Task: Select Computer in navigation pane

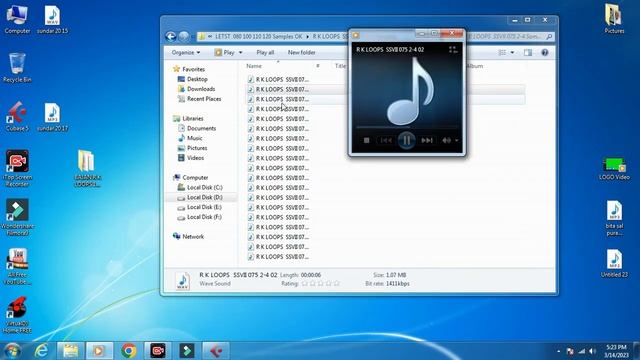Action: (195, 178)
